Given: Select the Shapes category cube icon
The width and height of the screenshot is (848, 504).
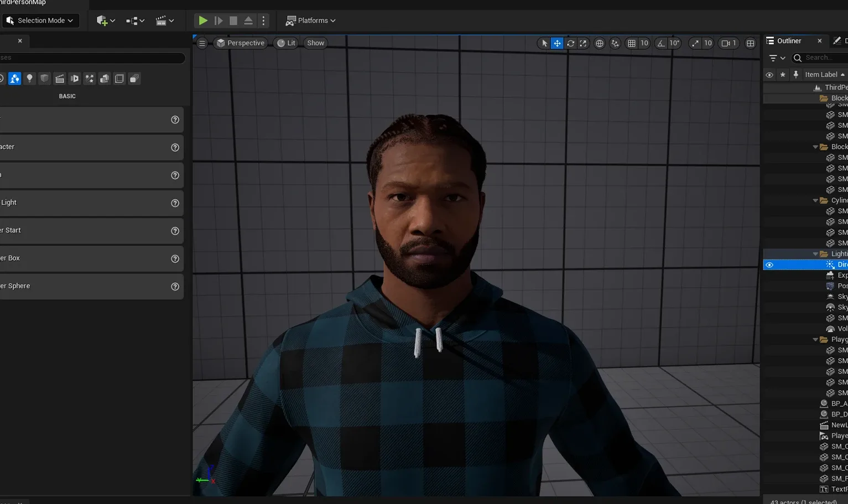Looking at the screenshot, I should pos(45,79).
